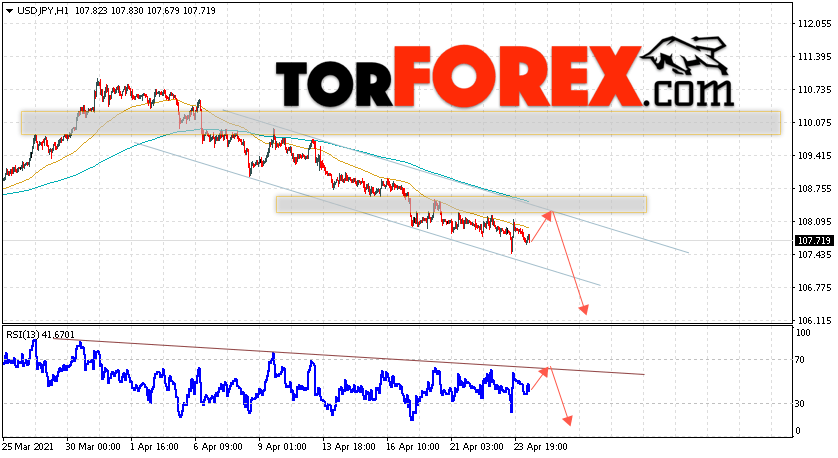Click the 6 Apr 09:00 time label

218,447
